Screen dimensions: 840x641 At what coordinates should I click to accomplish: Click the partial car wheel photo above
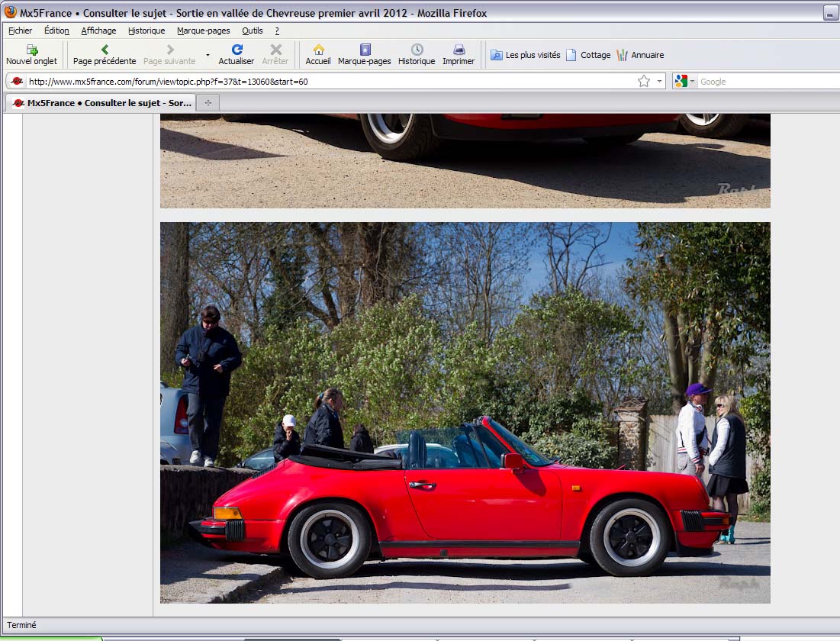click(465, 161)
